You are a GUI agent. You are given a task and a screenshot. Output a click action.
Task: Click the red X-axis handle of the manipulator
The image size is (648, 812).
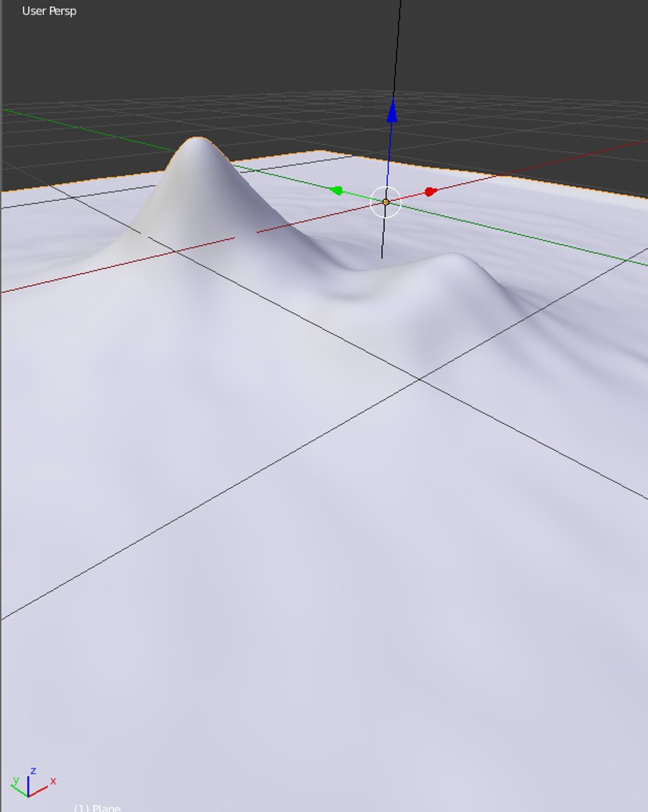(431, 192)
